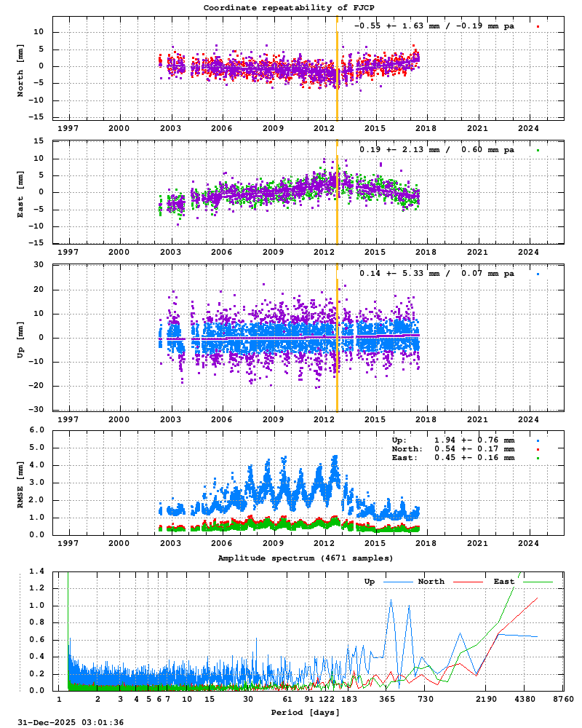Open the Coordinate repeatability of FJCP title

[x=291, y=9]
